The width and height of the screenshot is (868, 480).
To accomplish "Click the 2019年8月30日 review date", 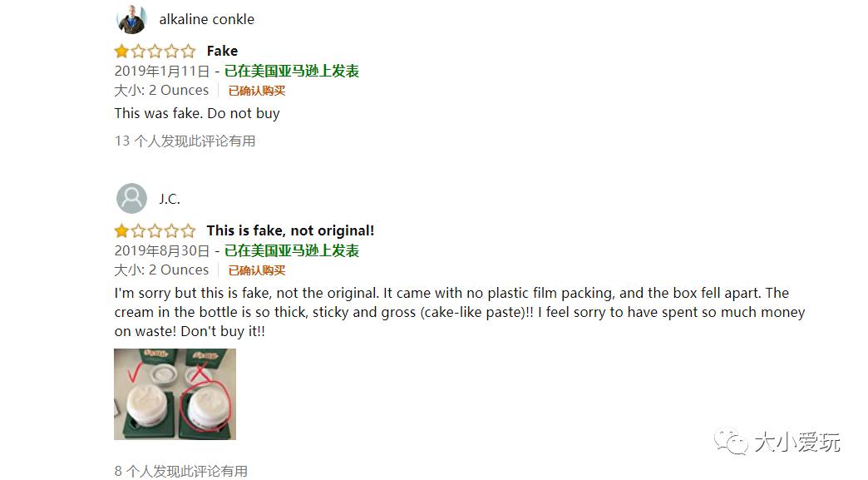I will coord(162,250).
